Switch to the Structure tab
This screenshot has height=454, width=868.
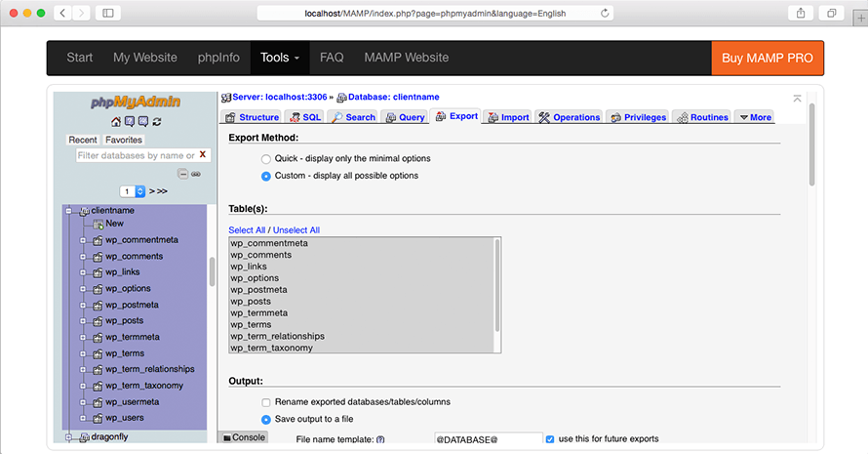tap(253, 117)
